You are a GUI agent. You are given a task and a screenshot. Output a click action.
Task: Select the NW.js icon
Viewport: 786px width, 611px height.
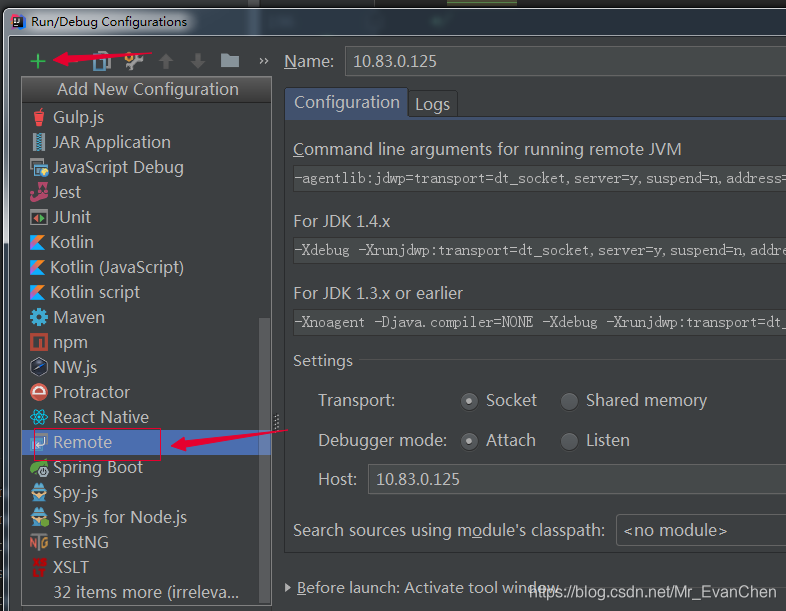coord(39,367)
